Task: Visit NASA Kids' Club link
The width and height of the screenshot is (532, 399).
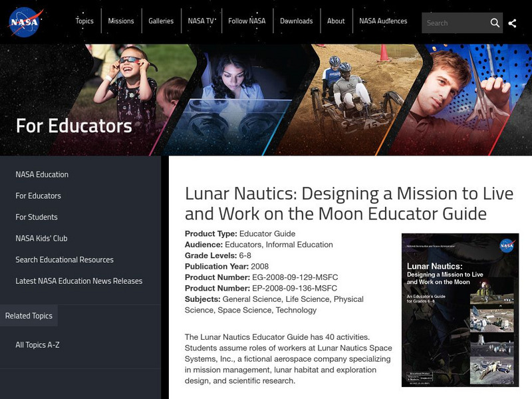Action: point(41,239)
